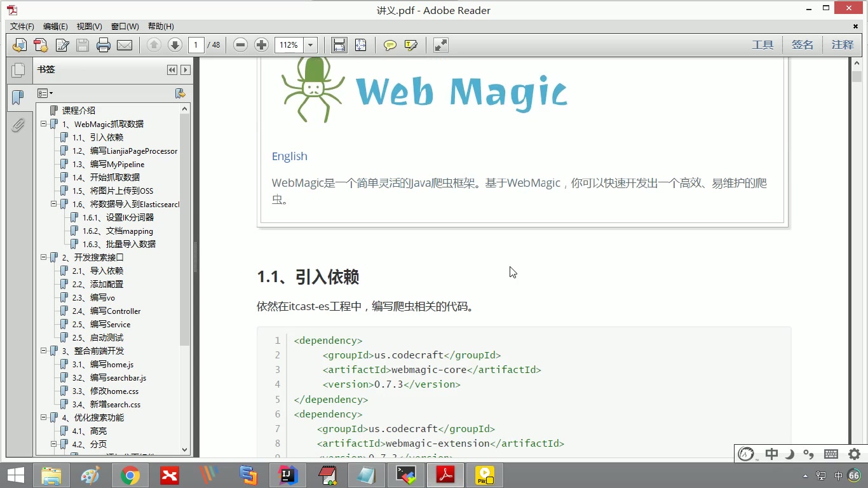
Task: Jump to bookmark 1.6.1、设置IK分词器
Action: coord(118,217)
